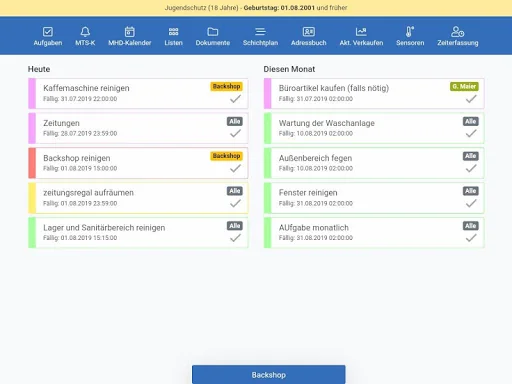512x384 pixels.
Task: Open MTS-K bell notifications icon
Action: [x=85, y=32]
